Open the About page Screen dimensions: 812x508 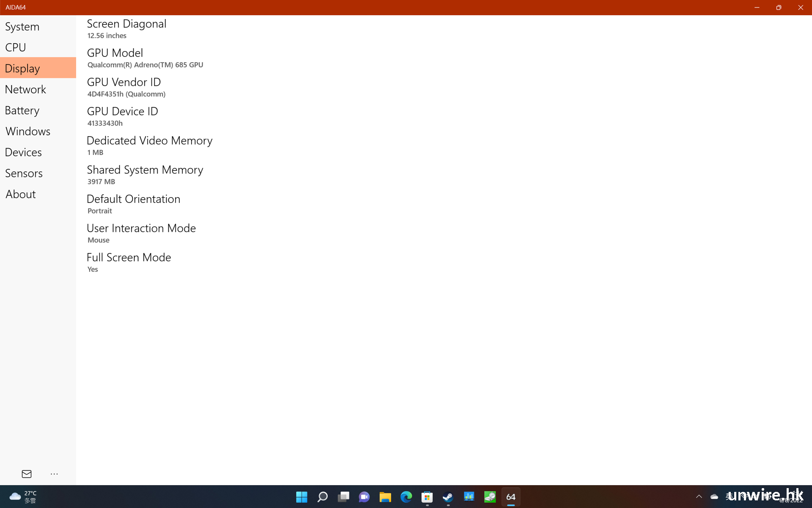[20, 194]
